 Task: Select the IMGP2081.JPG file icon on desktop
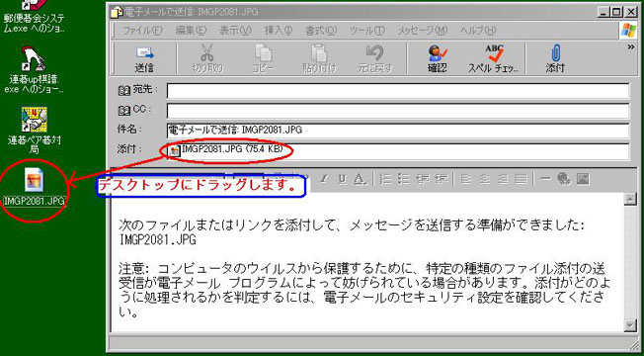(x=35, y=179)
